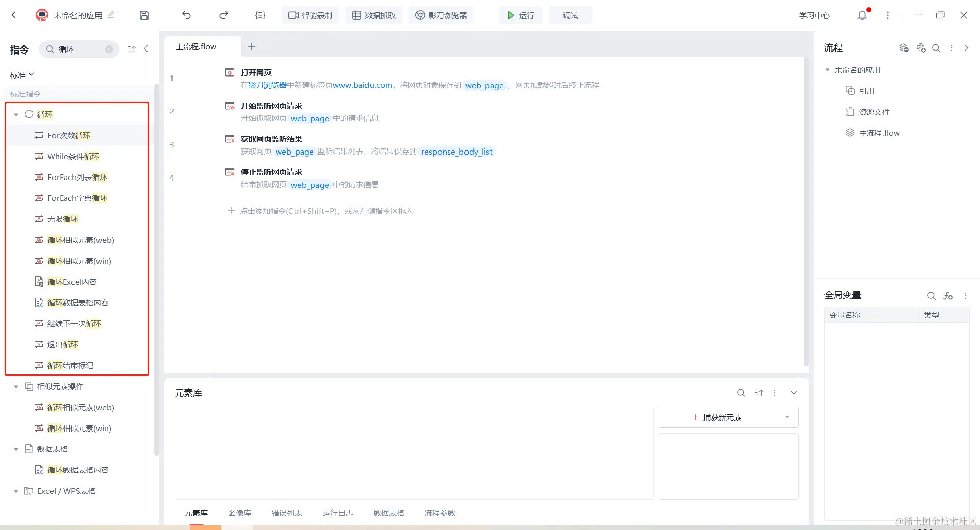Screen dimensions: 980x530
Task: Open 影刀浏览器 from the toolbar
Action: tap(441, 15)
